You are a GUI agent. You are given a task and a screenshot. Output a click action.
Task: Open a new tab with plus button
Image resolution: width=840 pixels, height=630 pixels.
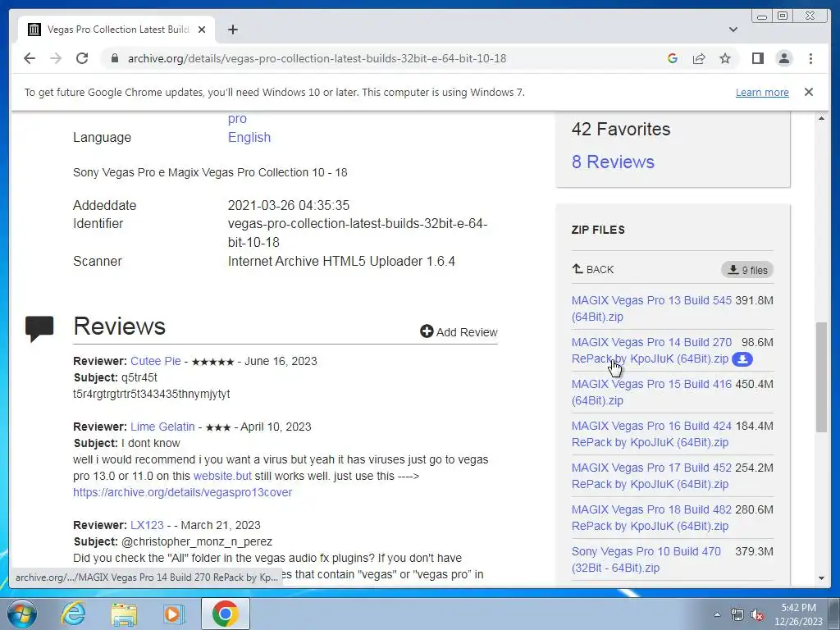pos(232,30)
